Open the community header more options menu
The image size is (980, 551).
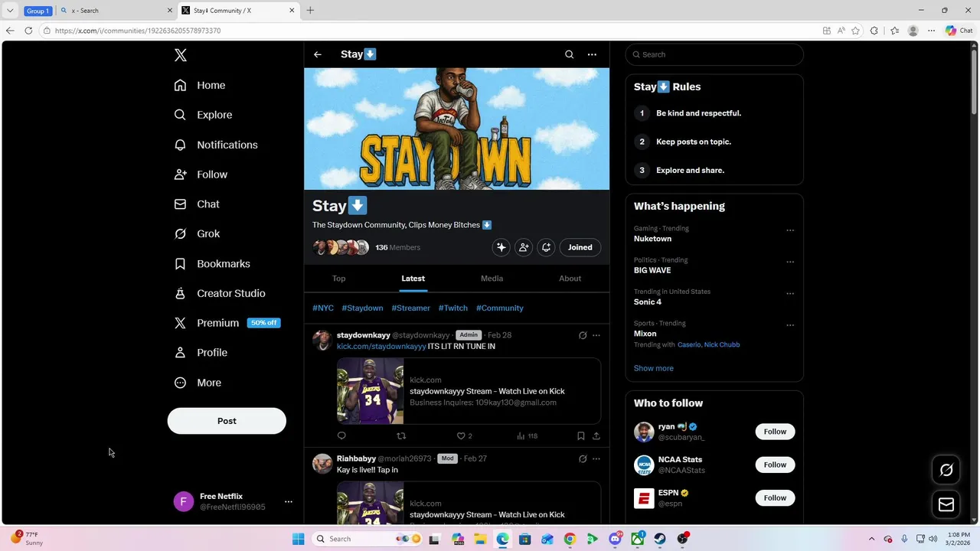pyautogui.click(x=592, y=54)
